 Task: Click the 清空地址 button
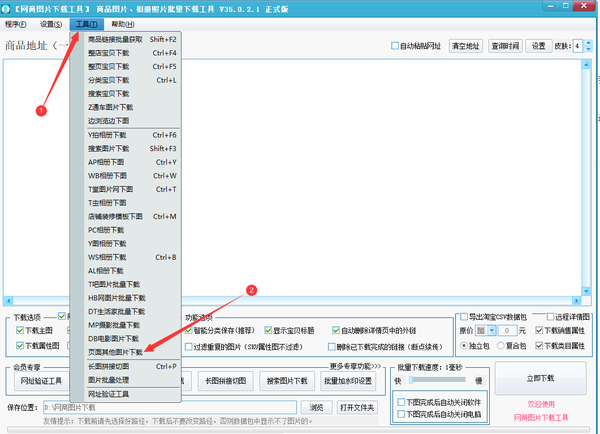[x=466, y=46]
